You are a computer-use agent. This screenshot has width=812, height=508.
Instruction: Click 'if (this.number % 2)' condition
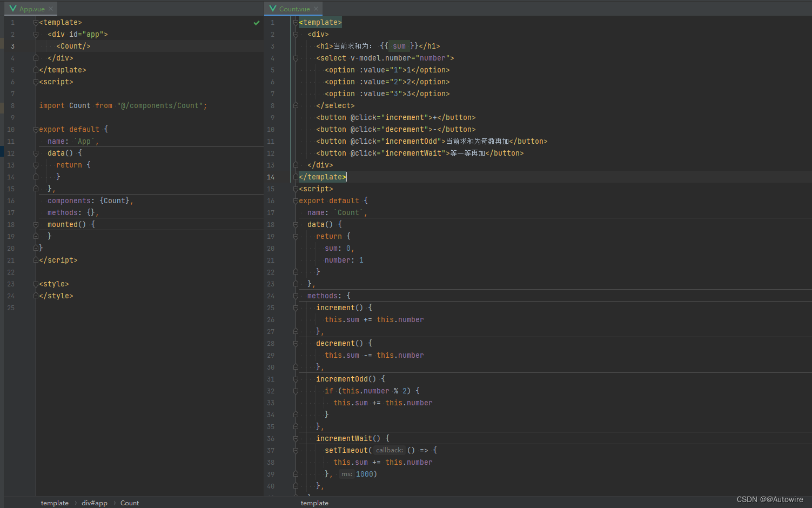368,391
